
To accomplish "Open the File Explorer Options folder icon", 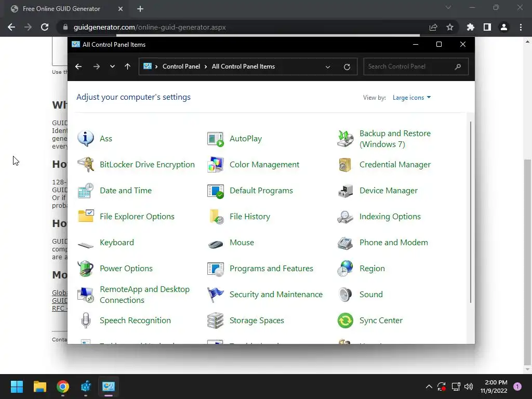I will [86, 217].
